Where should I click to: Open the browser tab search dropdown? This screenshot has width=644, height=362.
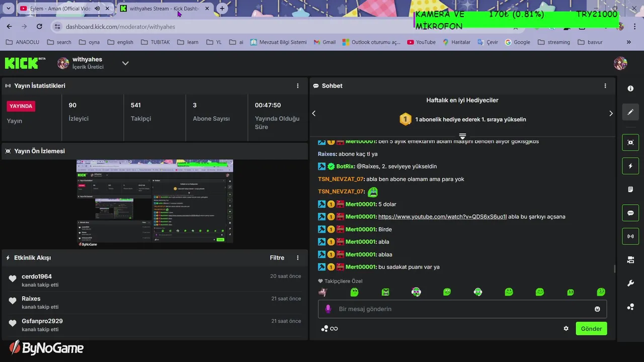pos(8,9)
